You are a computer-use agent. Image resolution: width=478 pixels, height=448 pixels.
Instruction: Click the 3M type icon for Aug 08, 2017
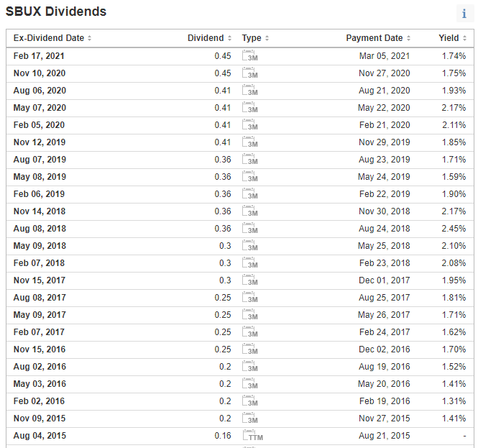[250, 297]
